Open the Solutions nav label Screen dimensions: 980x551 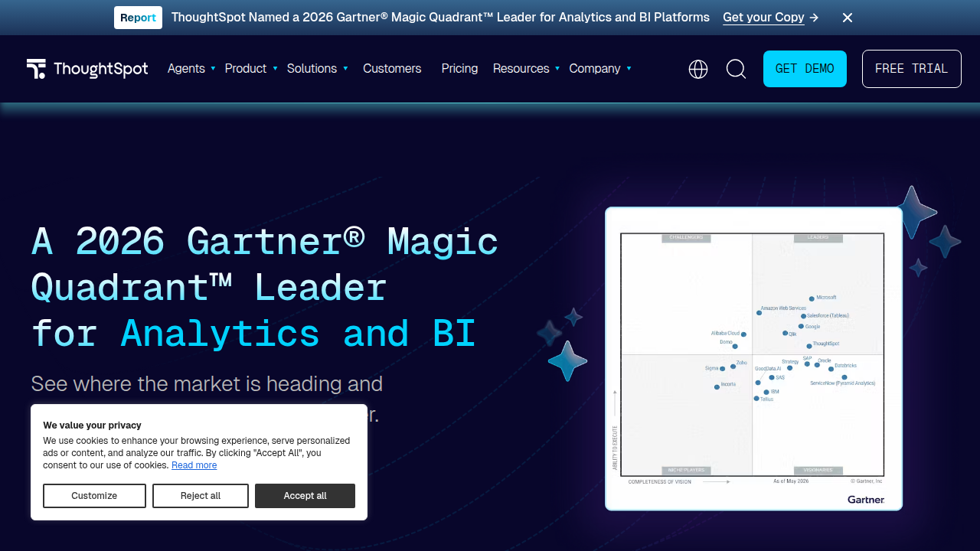coord(312,69)
